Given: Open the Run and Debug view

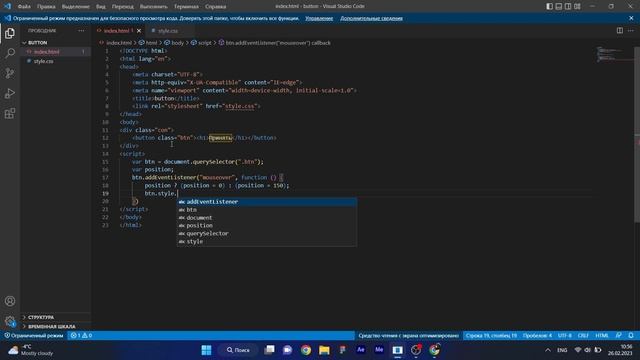Looking at the screenshot, I should pyautogui.click(x=10, y=93).
